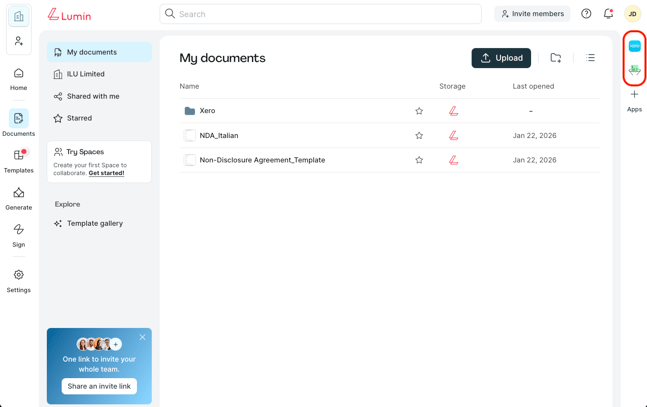Go to Home in the left rail

[x=19, y=79]
